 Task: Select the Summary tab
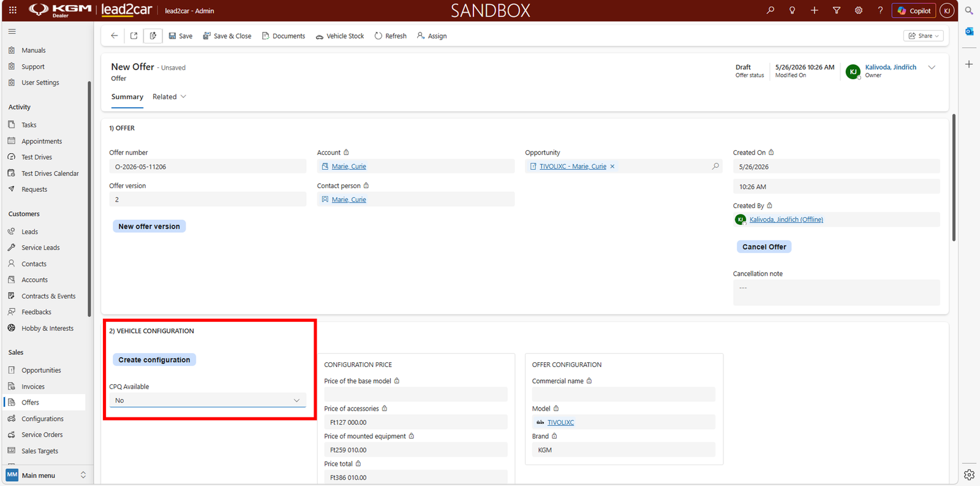click(x=127, y=97)
